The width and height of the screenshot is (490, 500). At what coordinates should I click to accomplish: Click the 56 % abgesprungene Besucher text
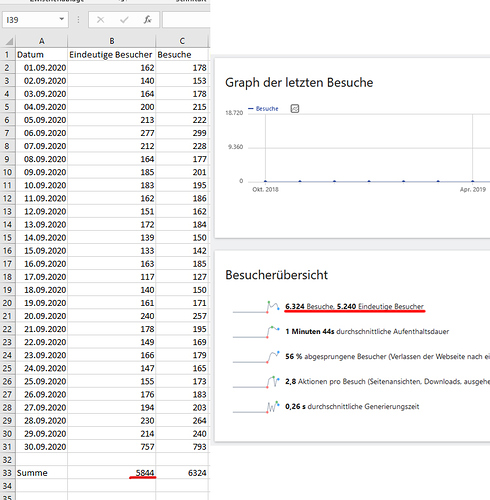[387, 356]
